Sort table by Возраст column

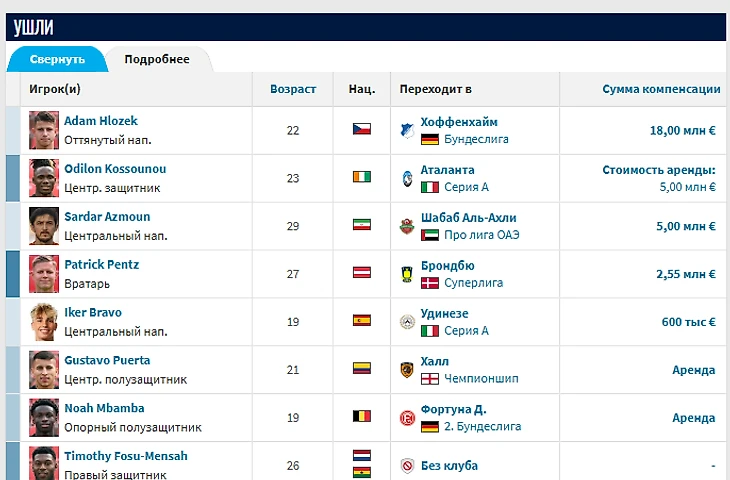tap(293, 89)
